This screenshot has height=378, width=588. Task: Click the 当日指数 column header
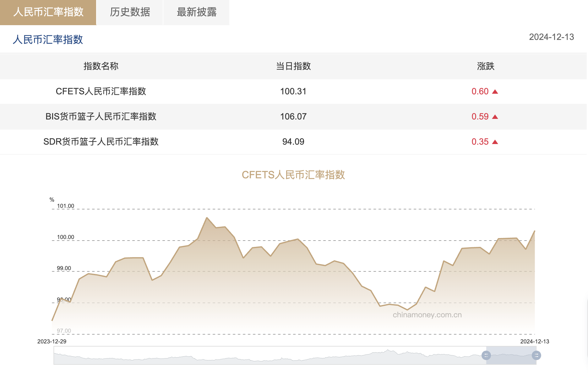[293, 66]
